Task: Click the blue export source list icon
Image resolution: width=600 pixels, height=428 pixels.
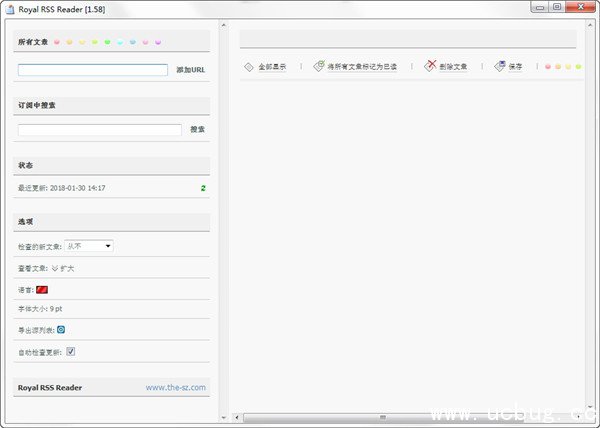Action: point(61,329)
